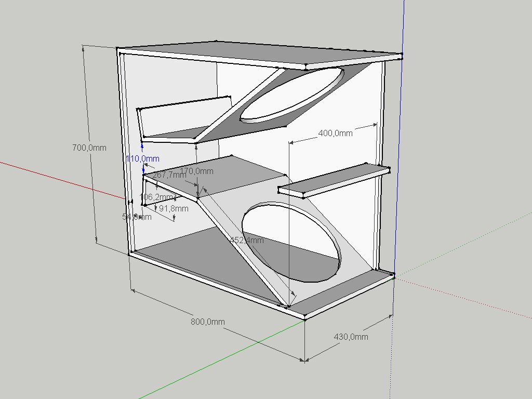Click the 400,0mm dimension label
Image resolution: width=532 pixels, height=399 pixels.
(x=335, y=133)
